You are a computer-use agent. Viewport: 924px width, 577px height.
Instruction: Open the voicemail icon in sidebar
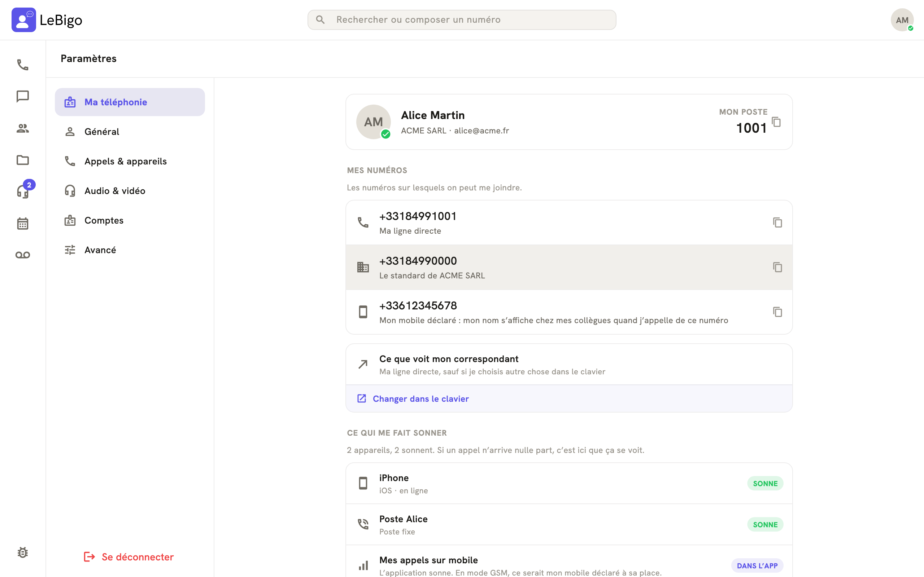22,255
